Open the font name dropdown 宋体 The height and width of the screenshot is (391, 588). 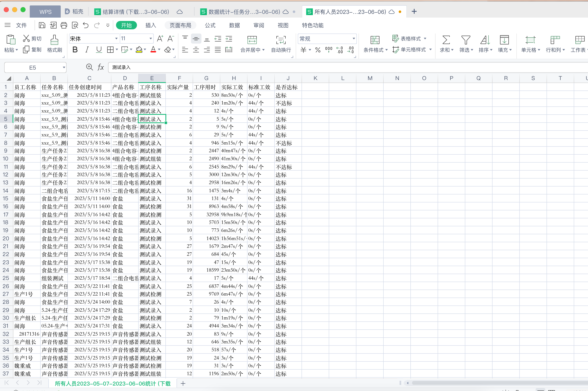tap(116, 39)
